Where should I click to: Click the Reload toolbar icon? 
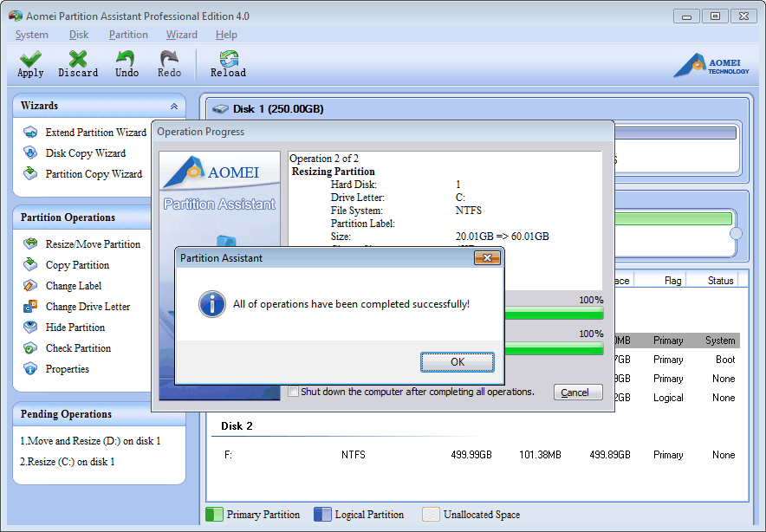coord(229,59)
